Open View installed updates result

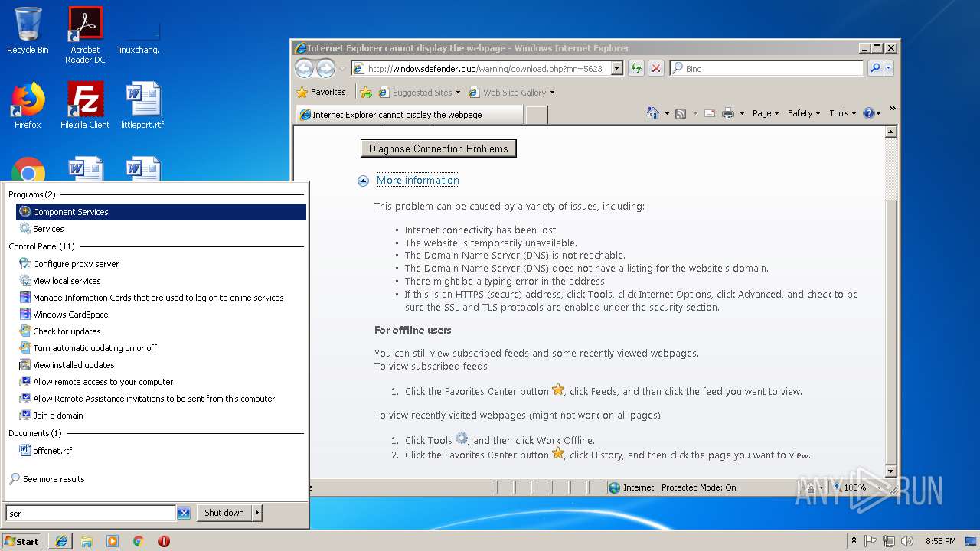coord(161,365)
